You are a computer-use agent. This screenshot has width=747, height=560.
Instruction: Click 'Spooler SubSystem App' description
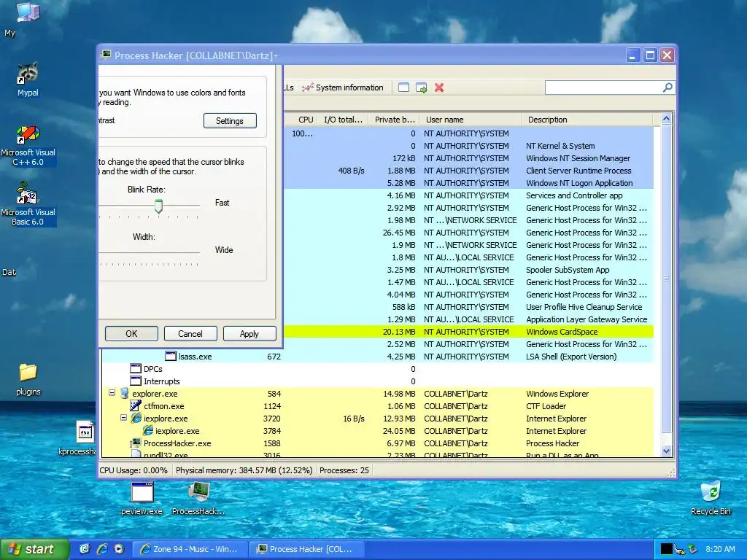click(568, 270)
